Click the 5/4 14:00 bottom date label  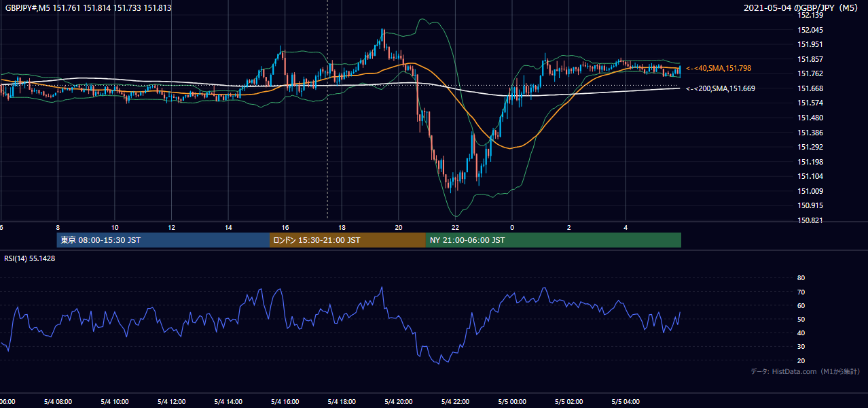coord(229,402)
